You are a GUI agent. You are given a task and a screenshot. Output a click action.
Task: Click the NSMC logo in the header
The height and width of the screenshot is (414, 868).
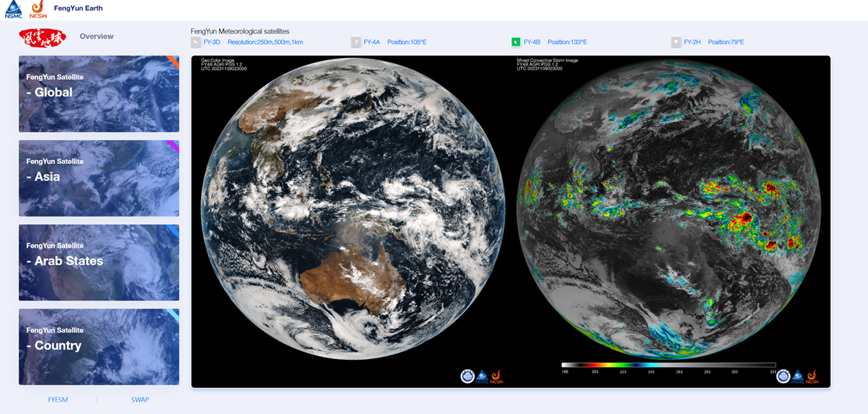pyautogui.click(x=13, y=9)
